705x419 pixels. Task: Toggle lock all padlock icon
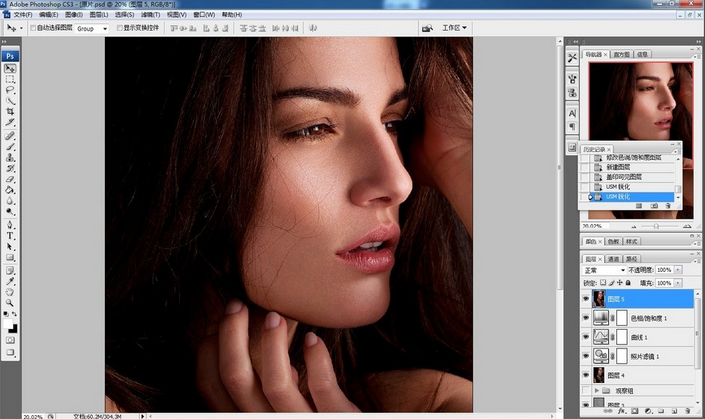point(628,283)
